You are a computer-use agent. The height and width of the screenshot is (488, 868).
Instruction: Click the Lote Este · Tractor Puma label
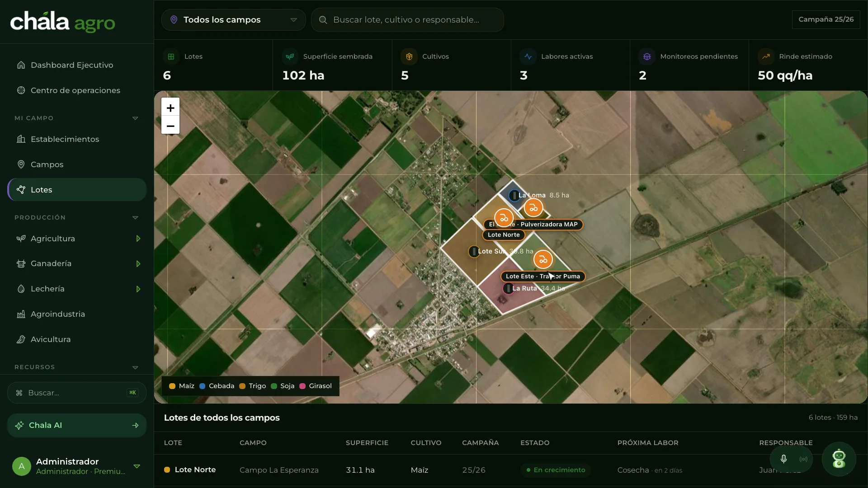542,277
